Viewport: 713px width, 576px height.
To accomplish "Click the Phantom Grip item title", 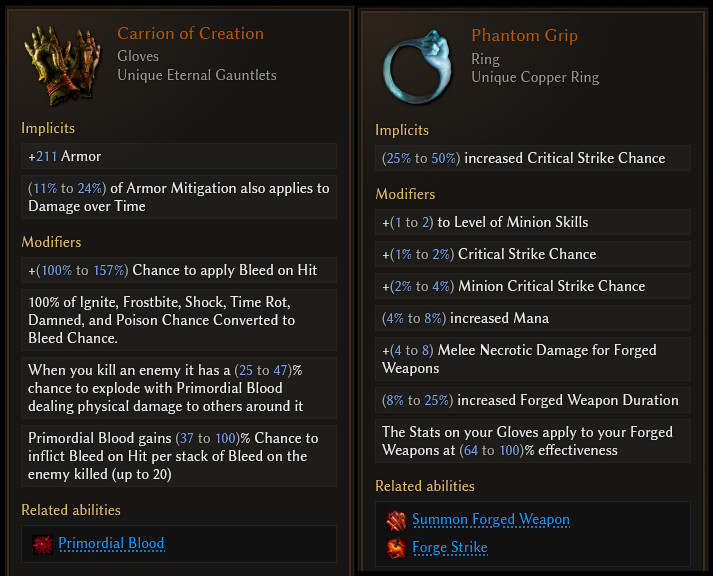I will pos(524,36).
